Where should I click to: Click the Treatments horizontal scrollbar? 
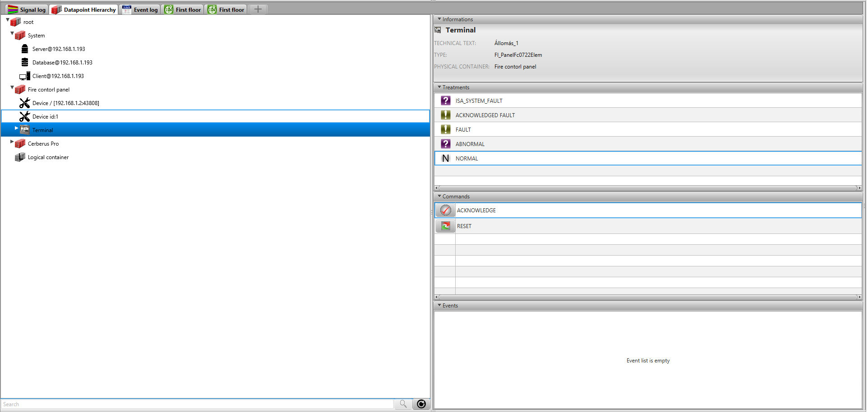647,188
